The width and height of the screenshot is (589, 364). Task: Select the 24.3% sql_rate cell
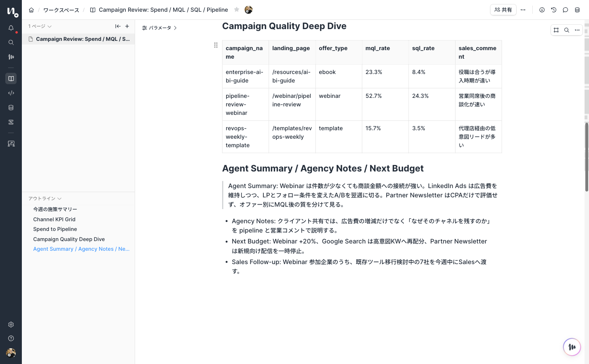point(432,104)
